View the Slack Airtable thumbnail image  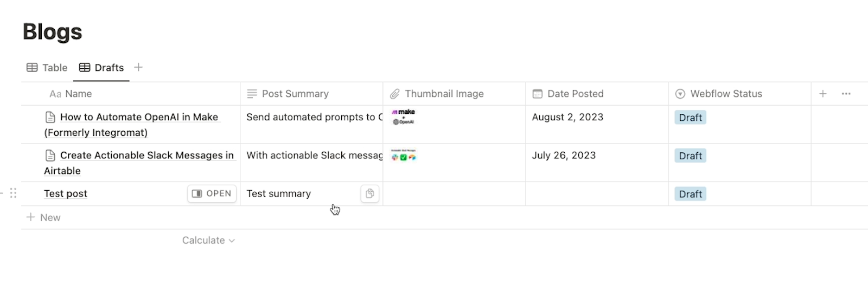coord(403,155)
